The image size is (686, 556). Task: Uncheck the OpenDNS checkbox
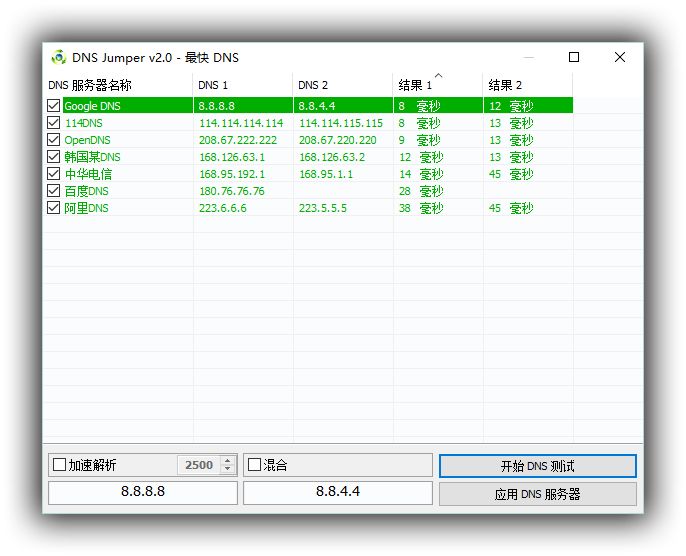coord(53,140)
